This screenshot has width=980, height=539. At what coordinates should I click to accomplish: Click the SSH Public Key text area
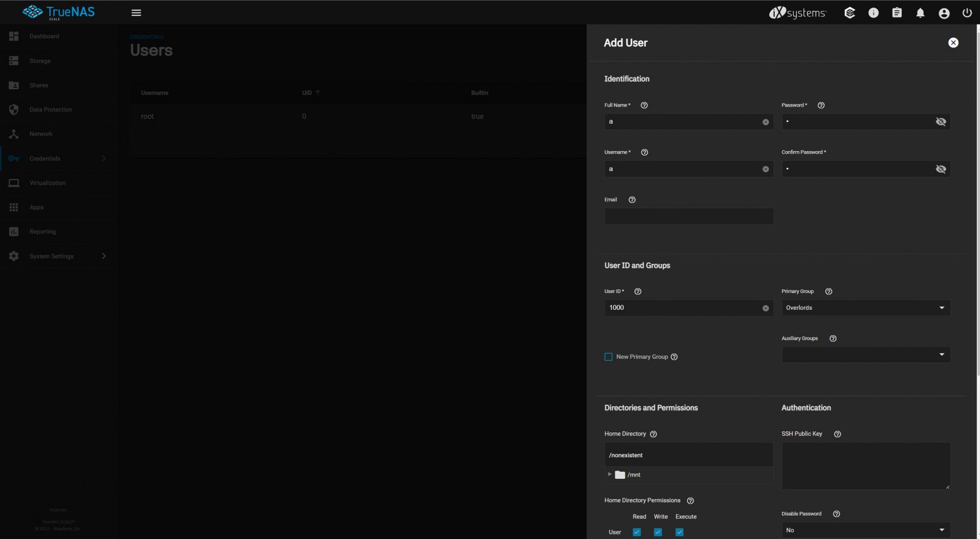(x=865, y=465)
